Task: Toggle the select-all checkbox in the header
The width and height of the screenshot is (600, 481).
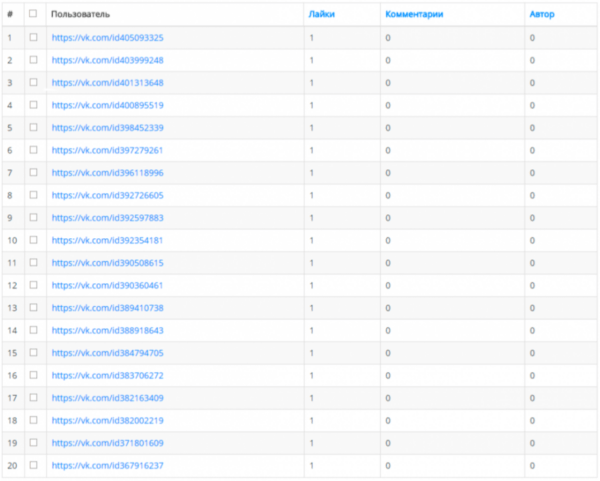Action: (x=33, y=14)
